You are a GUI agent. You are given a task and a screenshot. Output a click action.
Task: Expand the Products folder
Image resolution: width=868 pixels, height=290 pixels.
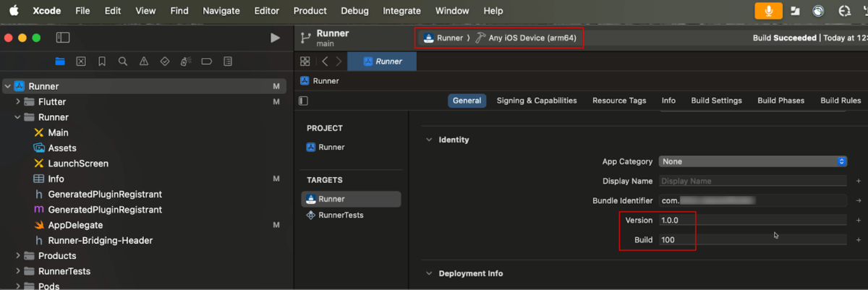coord(18,255)
